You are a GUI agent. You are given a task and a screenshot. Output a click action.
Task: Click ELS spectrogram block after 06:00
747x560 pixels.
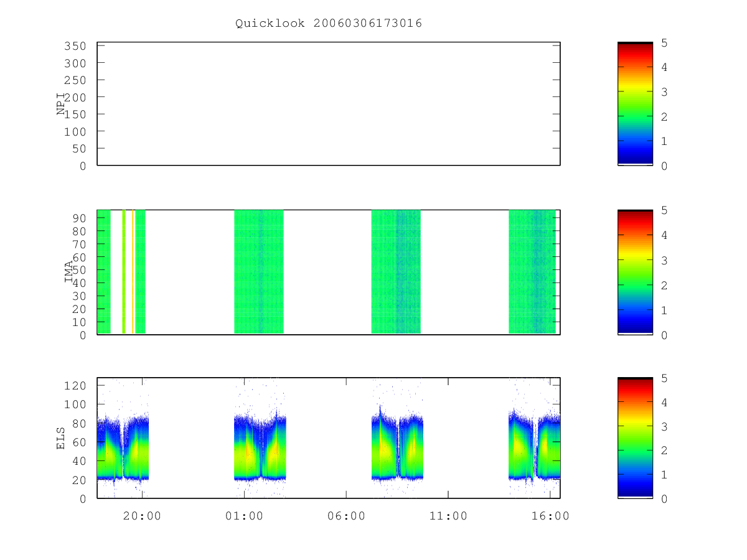coord(397,445)
